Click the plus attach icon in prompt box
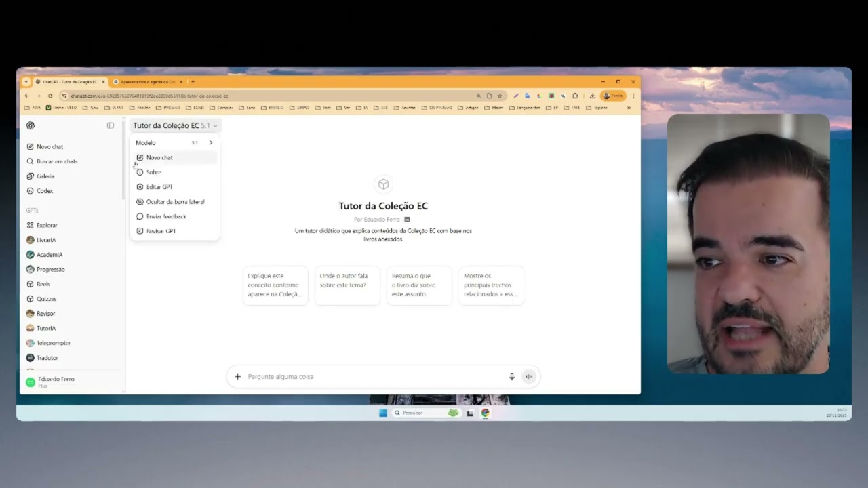This screenshot has width=868, height=488. 237,377
